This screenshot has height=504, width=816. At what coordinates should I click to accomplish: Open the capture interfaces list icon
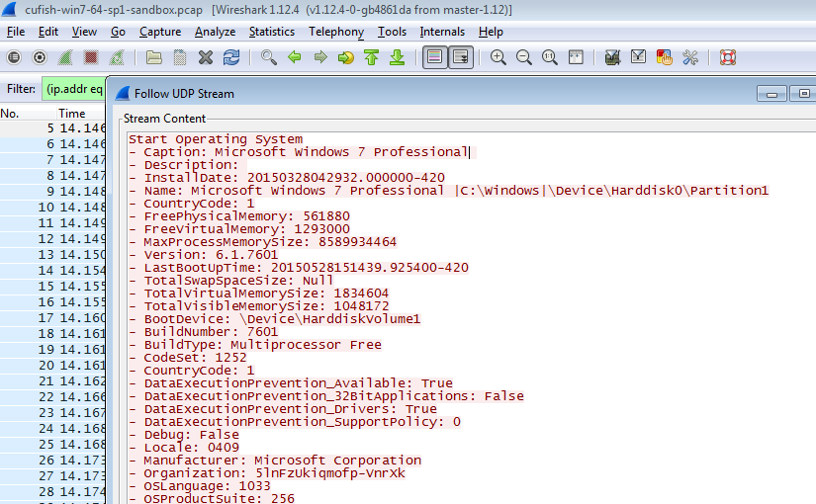click(x=14, y=57)
